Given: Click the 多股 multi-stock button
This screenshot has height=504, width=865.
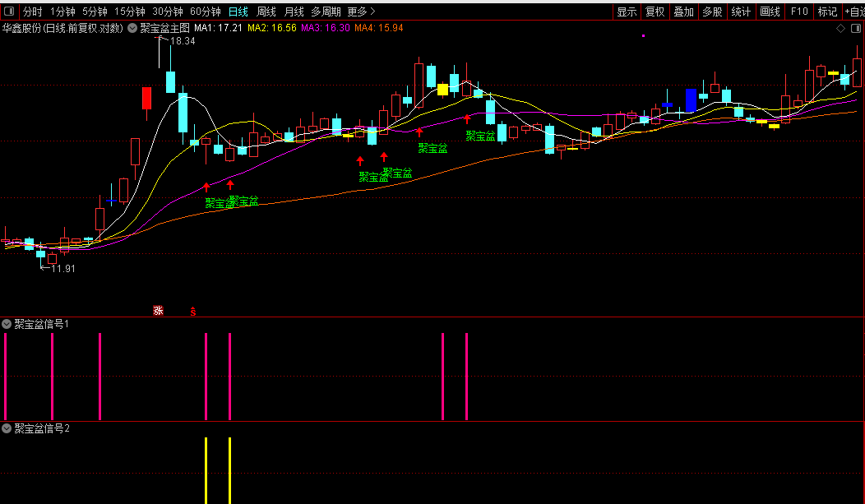Looking at the screenshot, I should click(x=713, y=12).
